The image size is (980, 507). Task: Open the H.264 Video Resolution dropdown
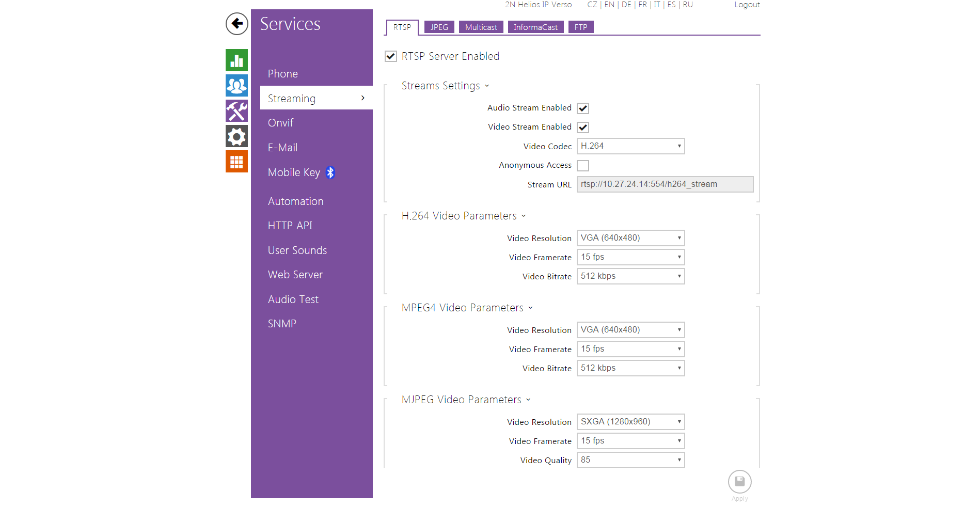[630, 238]
